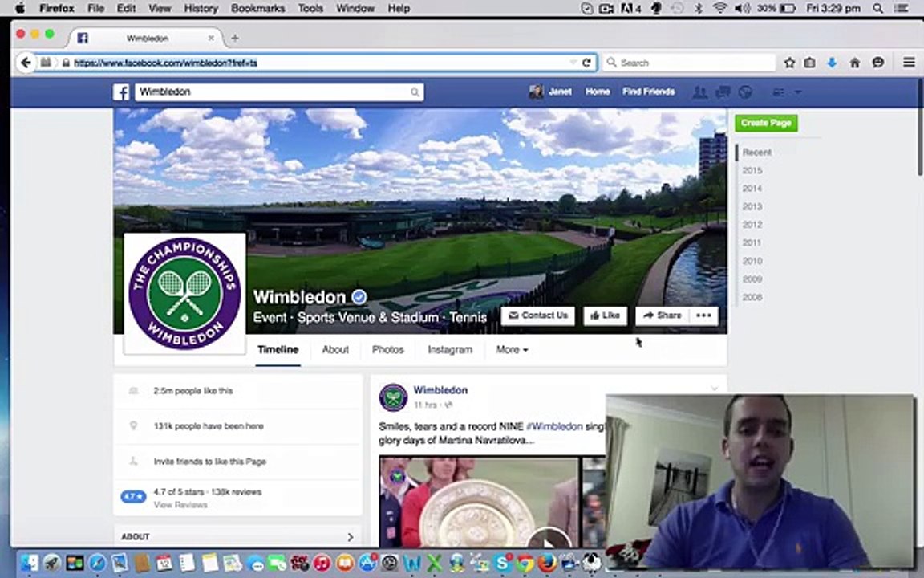Open the Apple menu
This screenshot has height=578, width=924.
coord(20,8)
